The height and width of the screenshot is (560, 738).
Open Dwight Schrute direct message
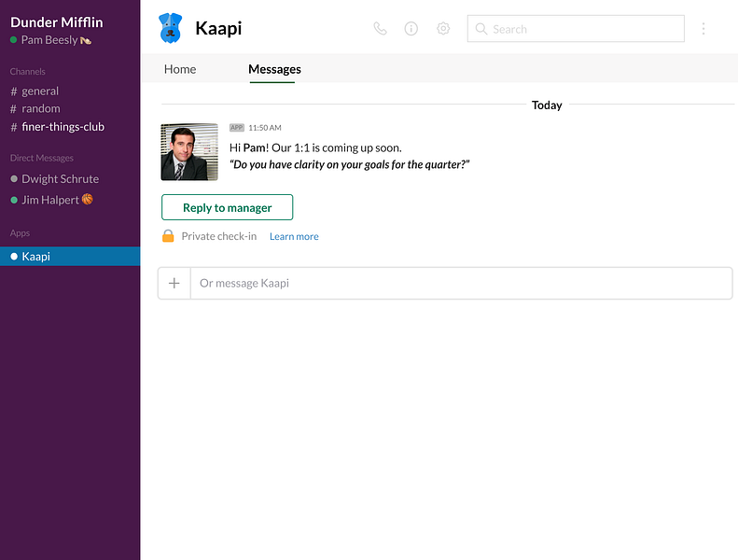point(55,179)
